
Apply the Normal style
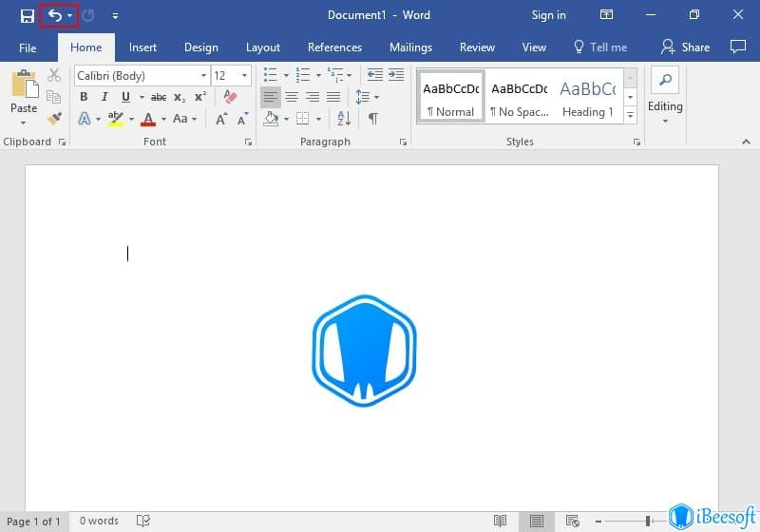point(450,96)
